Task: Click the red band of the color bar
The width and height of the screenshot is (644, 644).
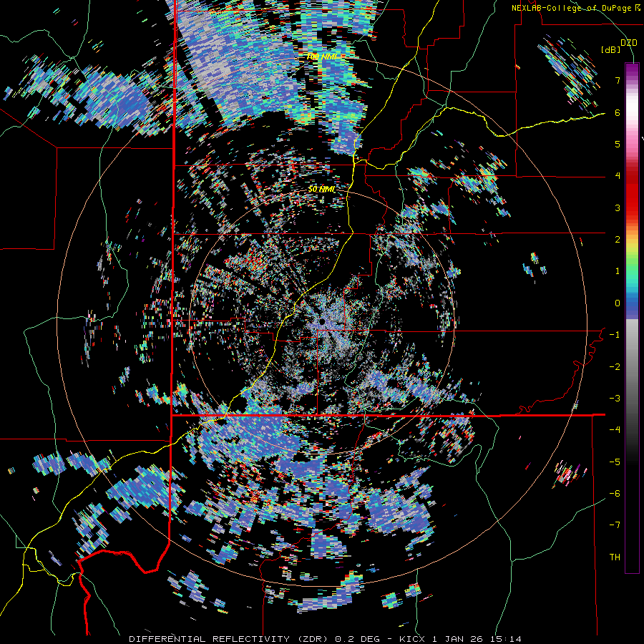Action: click(632, 197)
